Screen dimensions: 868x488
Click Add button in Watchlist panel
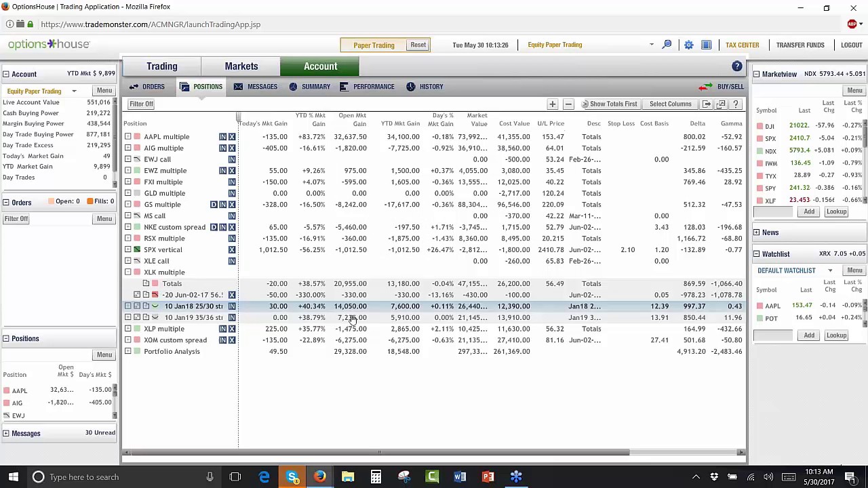(809, 335)
